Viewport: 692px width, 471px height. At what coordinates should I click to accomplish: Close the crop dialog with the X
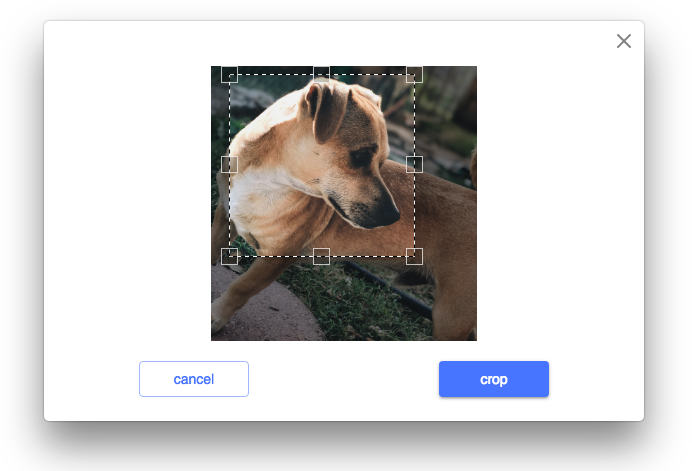624,41
